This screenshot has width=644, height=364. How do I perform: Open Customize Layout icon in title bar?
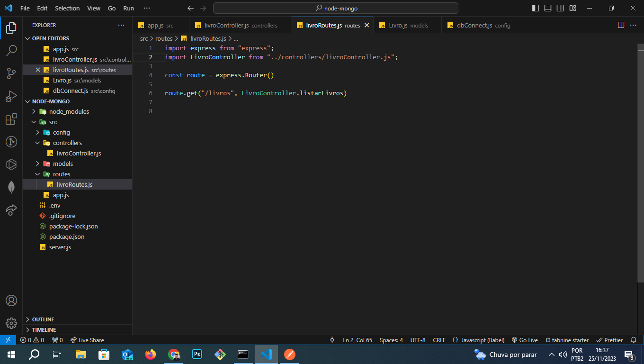[x=573, y=8]
